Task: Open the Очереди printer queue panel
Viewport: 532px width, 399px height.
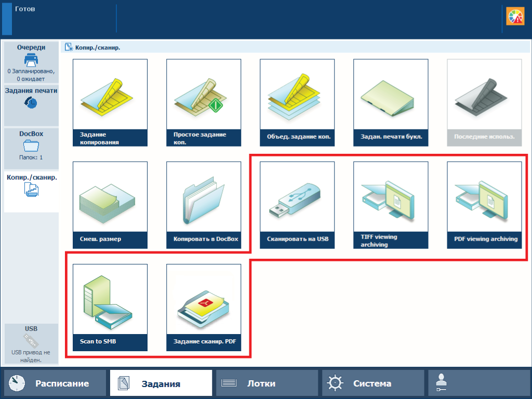Action: click(x=31, y=62)
